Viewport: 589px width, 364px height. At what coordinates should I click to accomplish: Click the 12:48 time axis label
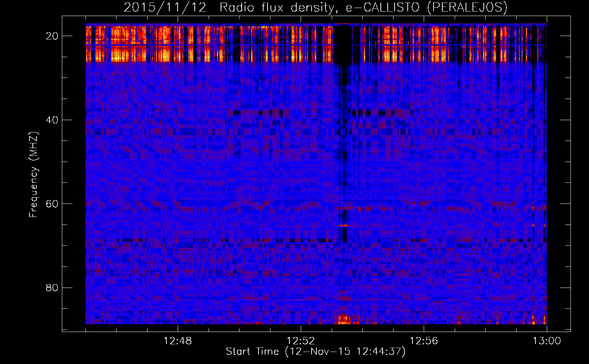178,341
